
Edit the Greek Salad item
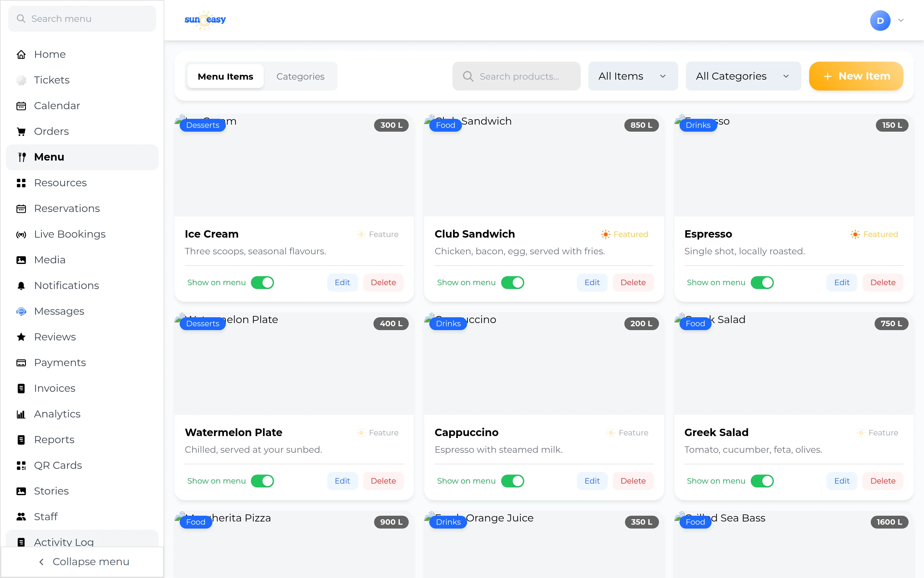(x=842, y=481)
